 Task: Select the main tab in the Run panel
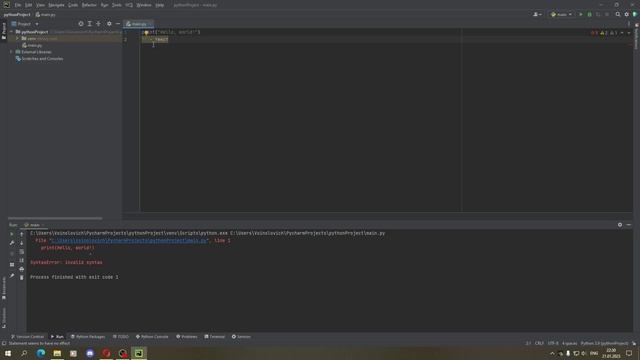coord(34,225)
